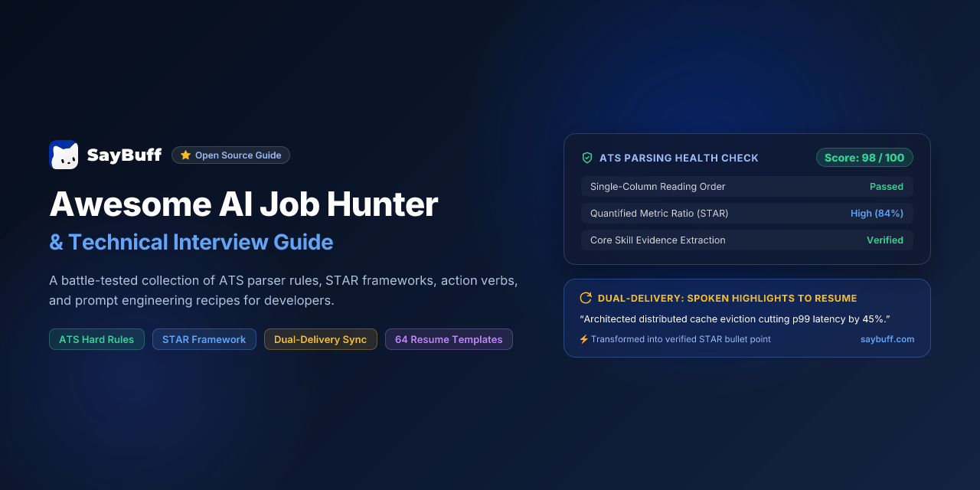Select the 64 Resume Templates tag
This screenshot has width=980, height=490.
pos(449,339)
